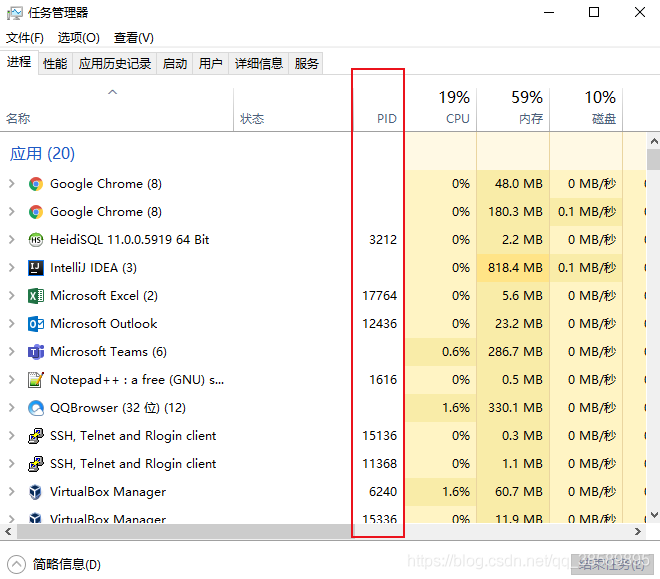The image size is (660, 579).
Task: Select the Microsoft Outlook process name
Action: pos(104,324)
